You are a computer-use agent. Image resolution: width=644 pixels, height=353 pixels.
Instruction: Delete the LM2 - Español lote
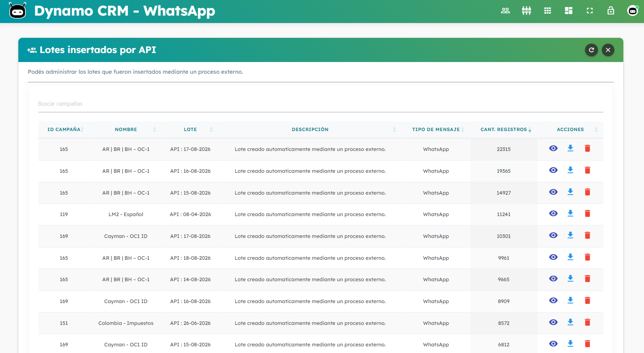587,214
